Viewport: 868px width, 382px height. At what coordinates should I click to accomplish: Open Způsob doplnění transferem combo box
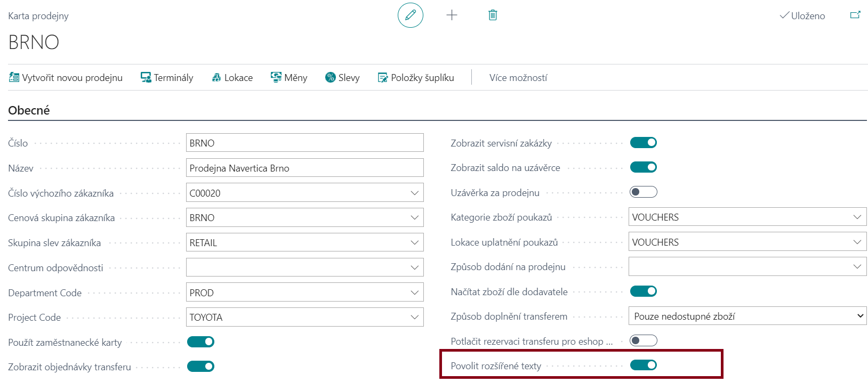(748, 316)
